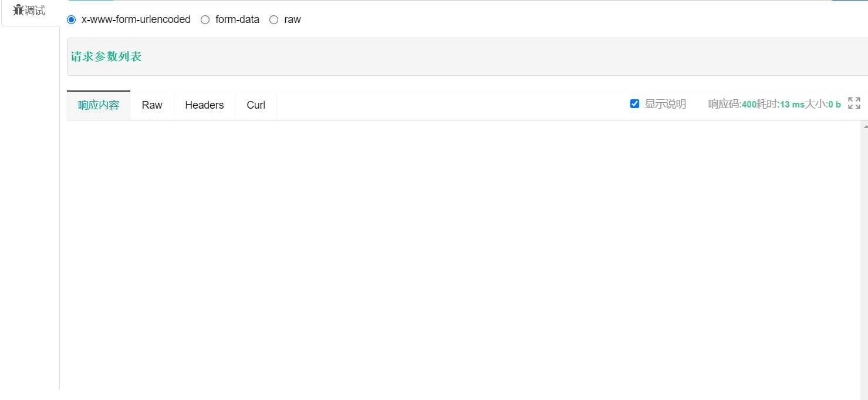The image size is (868, 400).
Task: View the Curl tab
Action: click(x=256, y=105)
